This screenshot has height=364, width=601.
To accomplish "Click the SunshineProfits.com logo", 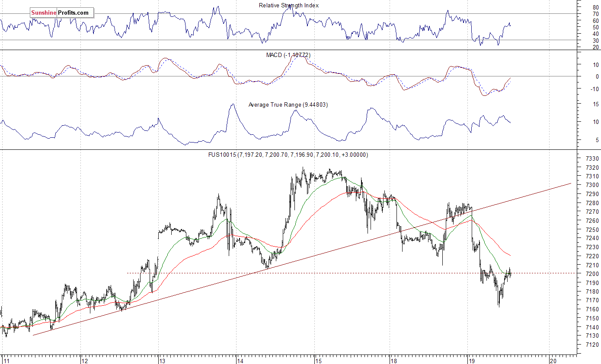I will (61, 13).
